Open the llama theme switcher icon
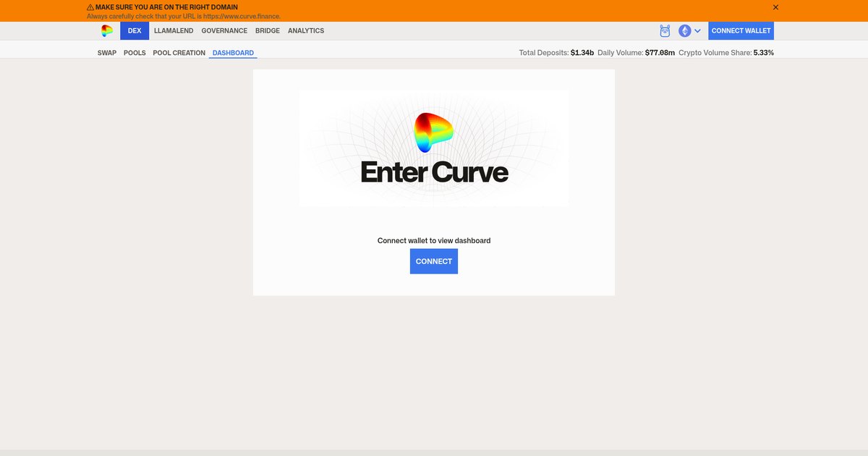This screenshot has width=868, height=456. [665, 31]
